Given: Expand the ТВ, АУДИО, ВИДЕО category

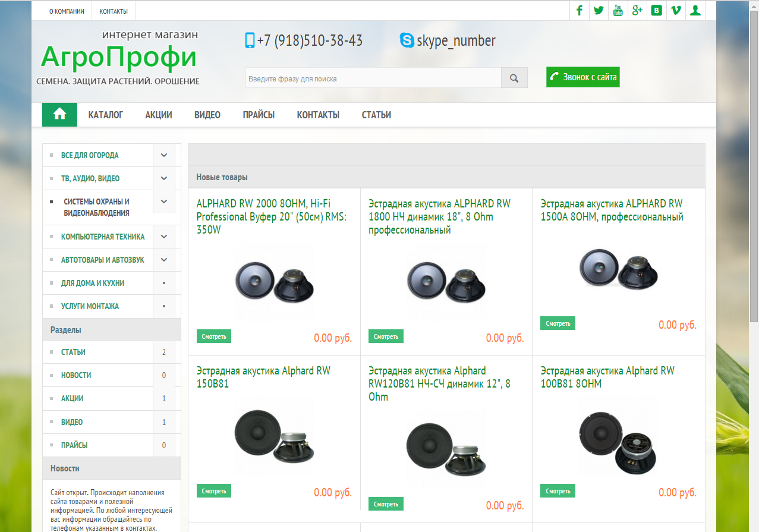Looking at the screenshot, I should 164,178.
